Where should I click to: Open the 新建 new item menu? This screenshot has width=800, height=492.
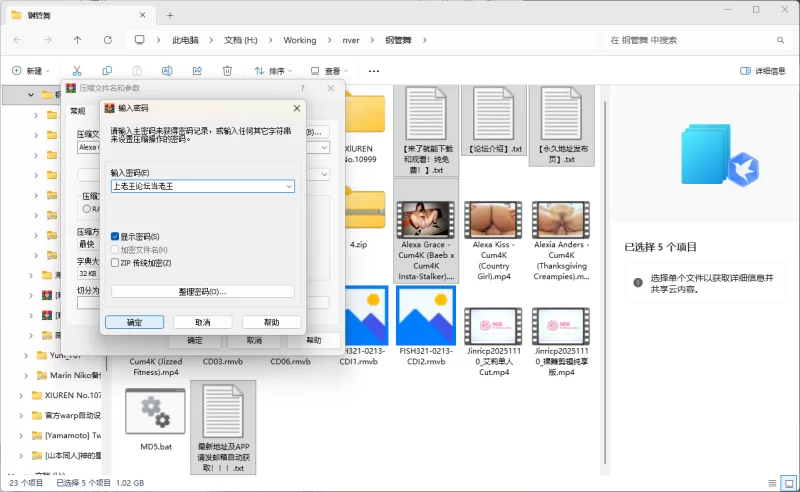(32, 71)
